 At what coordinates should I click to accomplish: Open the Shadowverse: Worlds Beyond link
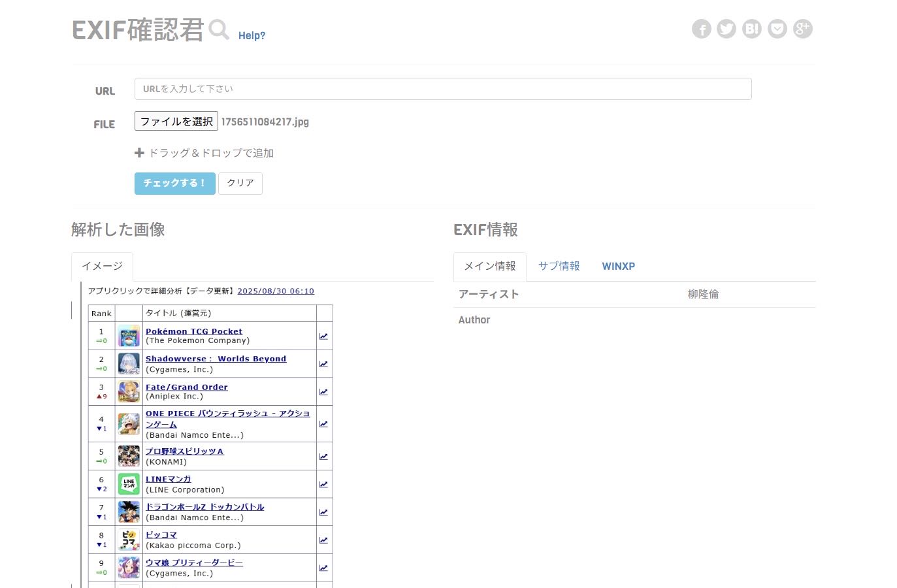click(216, 359)
